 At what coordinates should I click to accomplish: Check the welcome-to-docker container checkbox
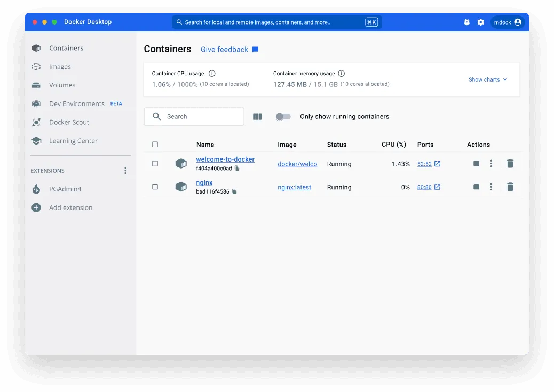point(155,164)
